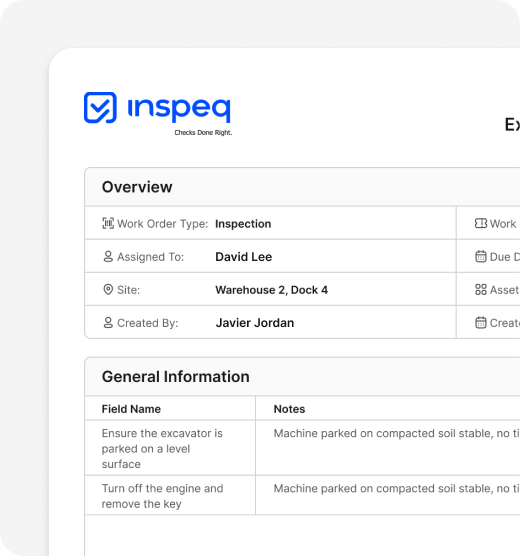Click the Field Name column header

click(x=131, y=409)
